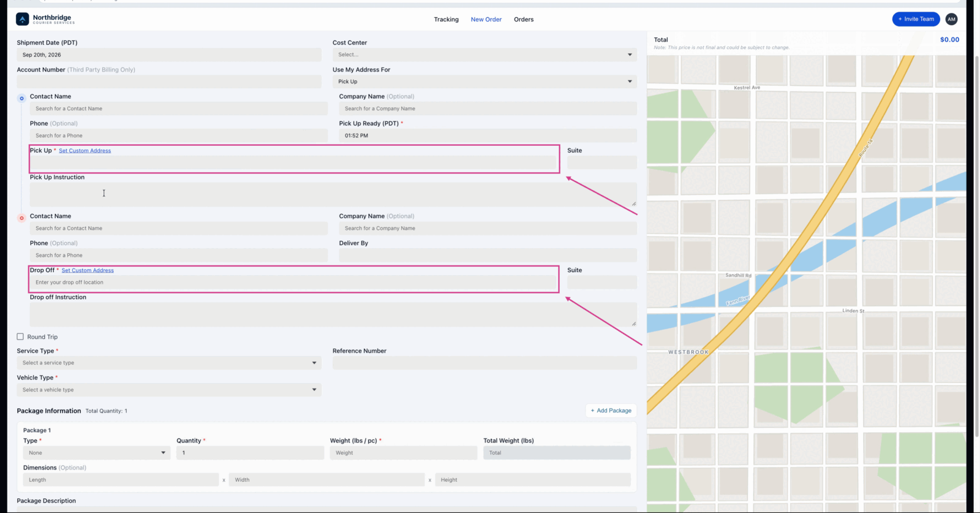Image resolution: width=980 pixels, height=513 pixels.
Task: Click the Northbridge logo icon
Action: click(x=23, y=19)
